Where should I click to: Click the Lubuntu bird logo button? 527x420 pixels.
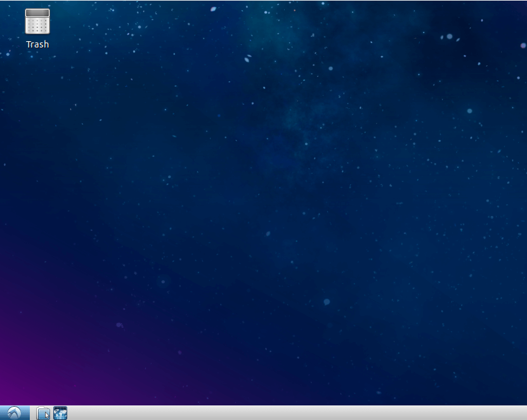[x=15, y=412]
